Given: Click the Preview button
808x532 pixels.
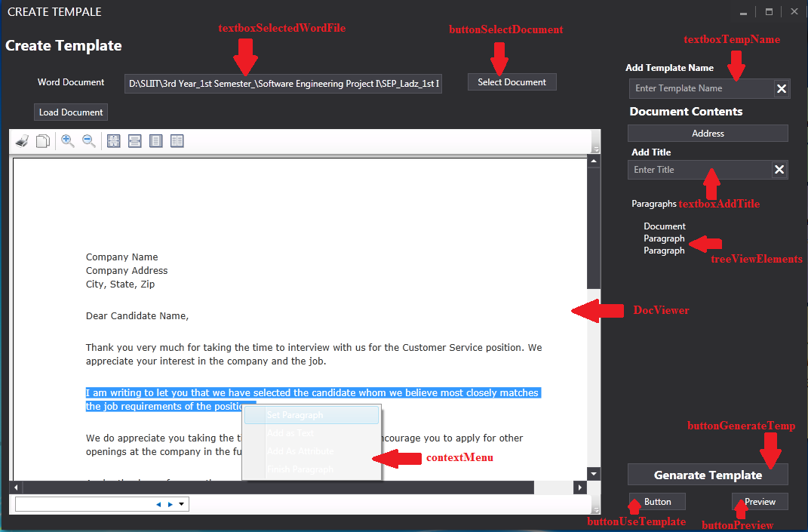Looking at the screenshot, I should (x=759, y=501).
